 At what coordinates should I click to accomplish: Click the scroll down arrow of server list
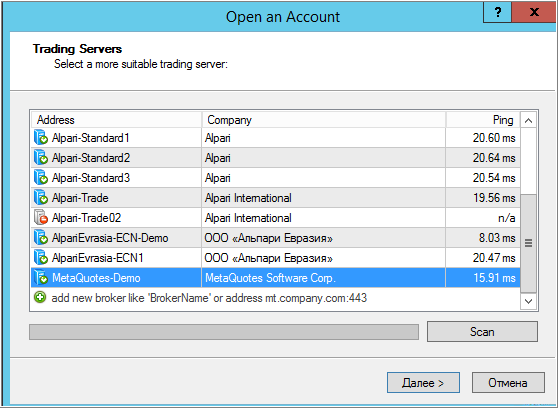(528, 301)
